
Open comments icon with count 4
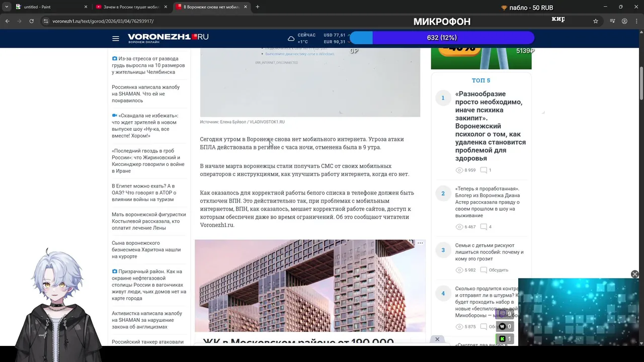484,227
